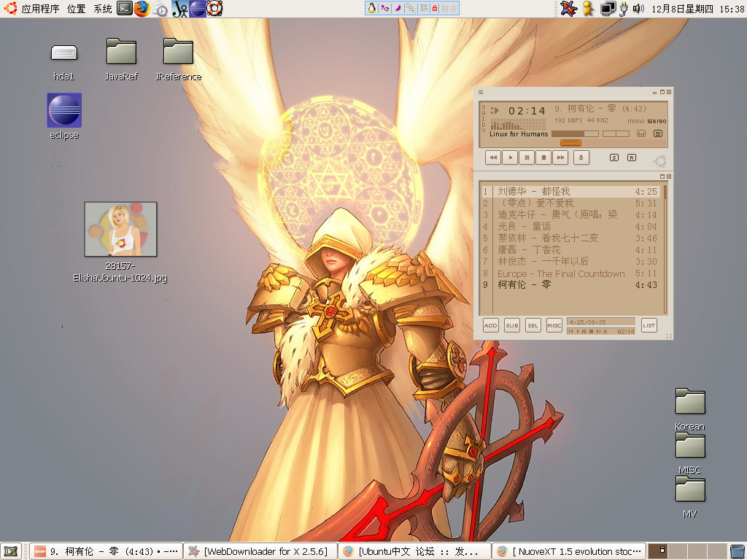The image size is (747, 560).
Task: Select playlist track 3 迪克牛仔 - 勇气
Action: tap(570, 215)
